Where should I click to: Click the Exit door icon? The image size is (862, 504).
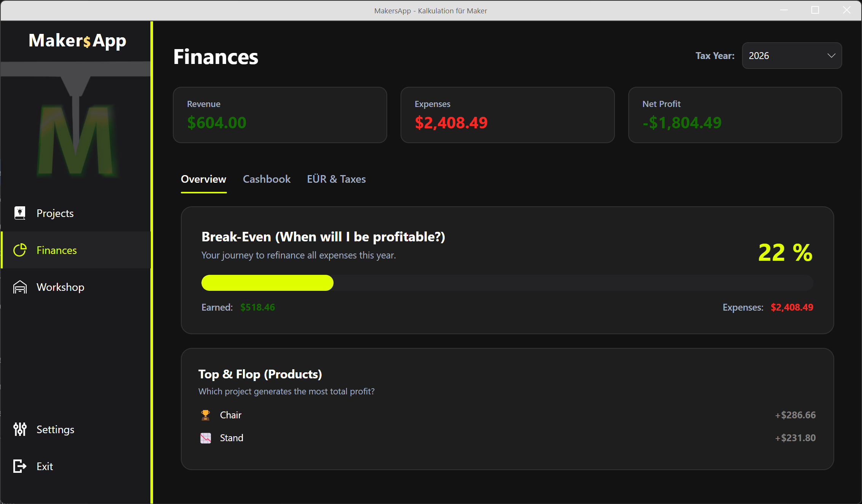[x=20, y=466]
